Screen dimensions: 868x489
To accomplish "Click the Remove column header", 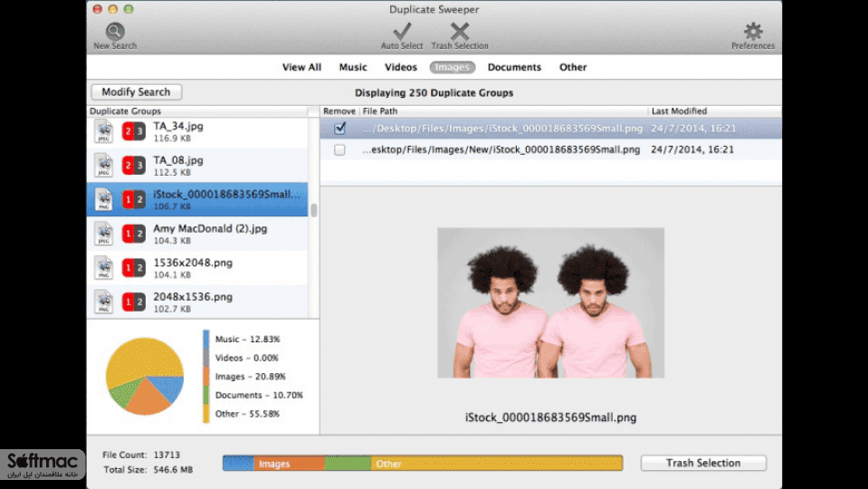I will coord(339,110).
